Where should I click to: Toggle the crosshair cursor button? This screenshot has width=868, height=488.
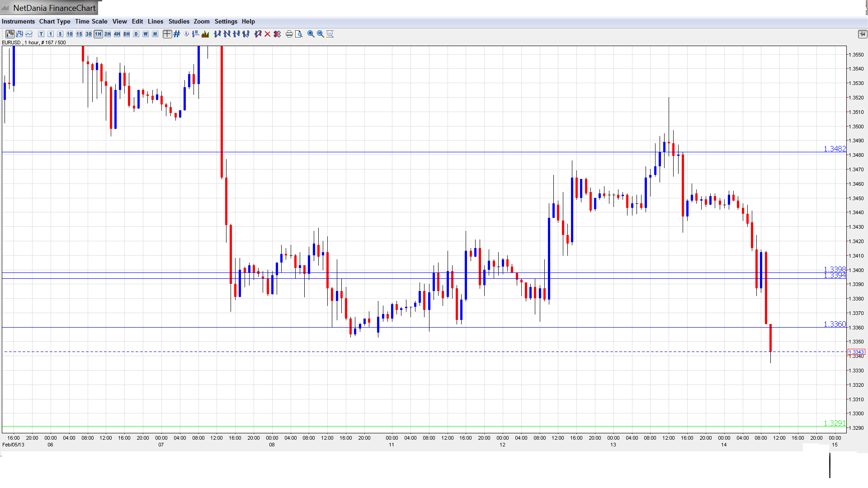pyautogui.click(x=167, y=34)
